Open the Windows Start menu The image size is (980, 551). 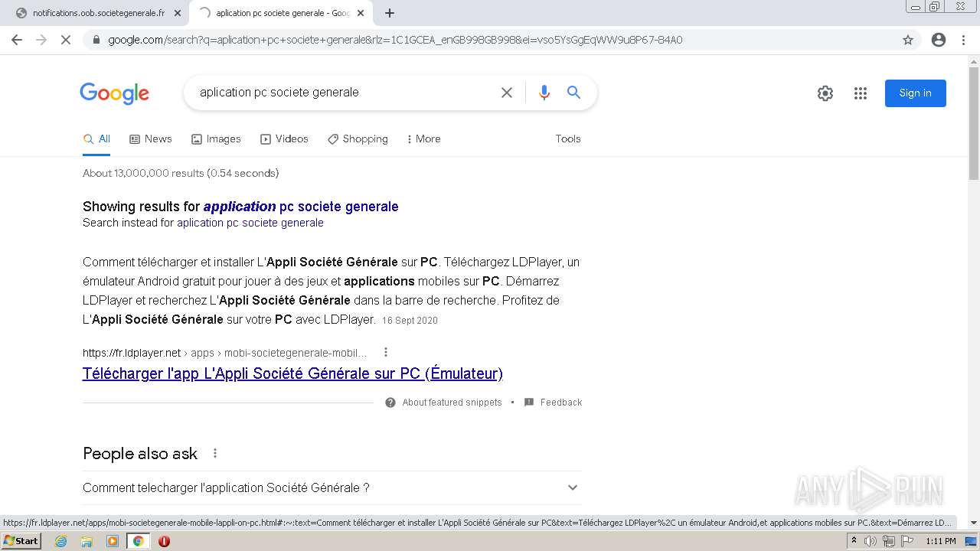[x=21, y=541]
